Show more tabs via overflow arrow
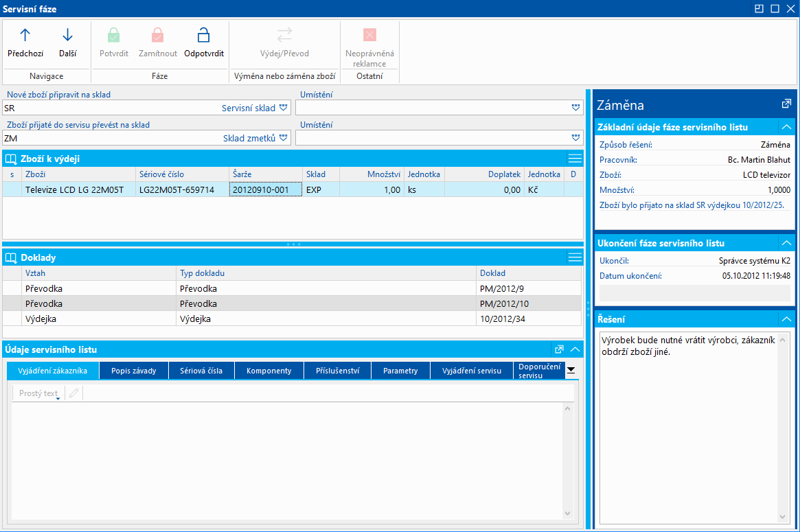This screenshot has width=800, height=532. point(571,370)
